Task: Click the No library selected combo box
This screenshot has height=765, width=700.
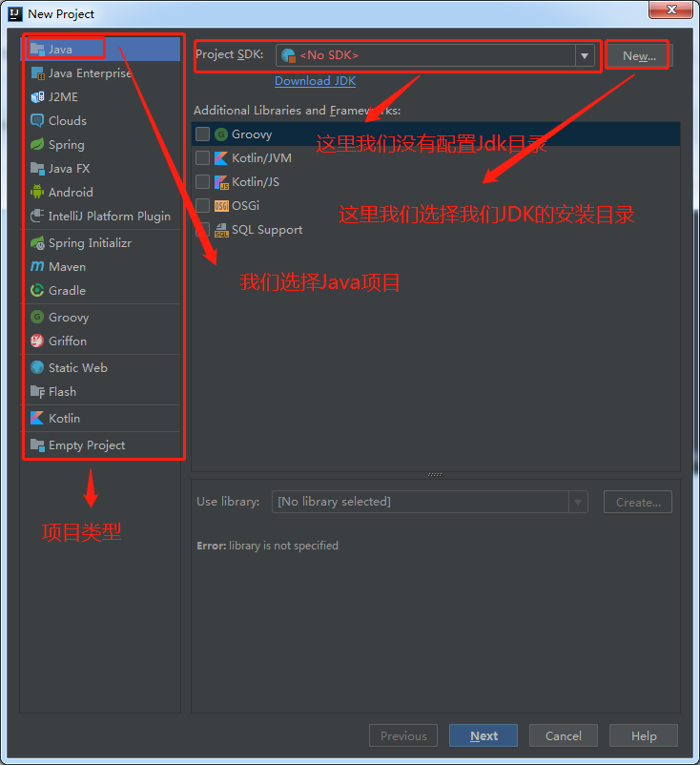Action: [x=430, y=502]
